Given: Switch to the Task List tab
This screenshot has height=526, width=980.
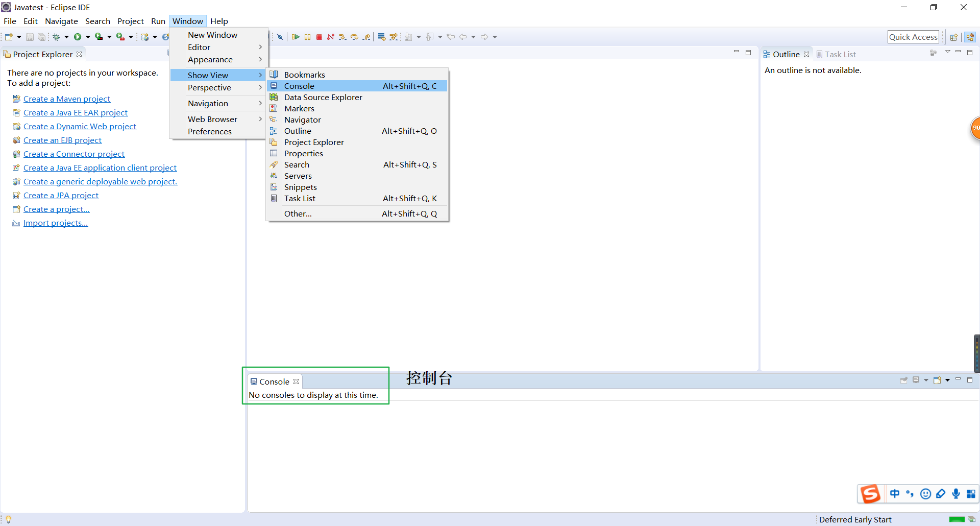Looking at the screenshot, I should [836, 54].
